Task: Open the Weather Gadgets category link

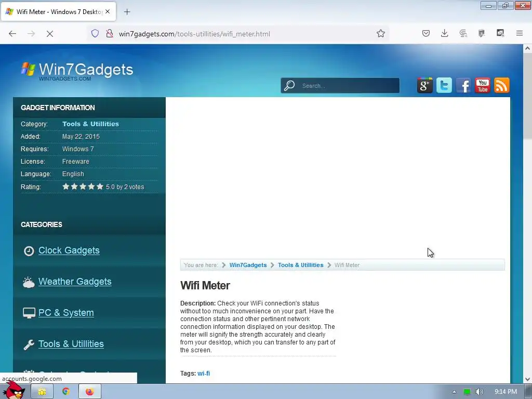Action: [x=75, y=282]
